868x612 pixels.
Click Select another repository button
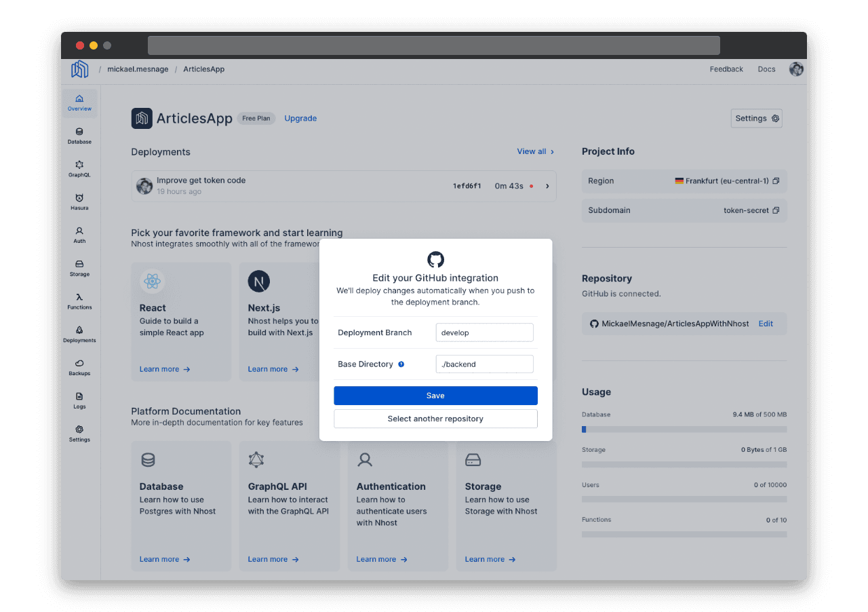435,419
